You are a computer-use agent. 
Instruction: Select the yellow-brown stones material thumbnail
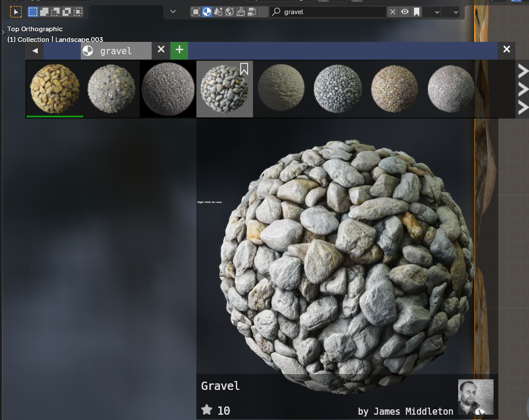[55, 88]
